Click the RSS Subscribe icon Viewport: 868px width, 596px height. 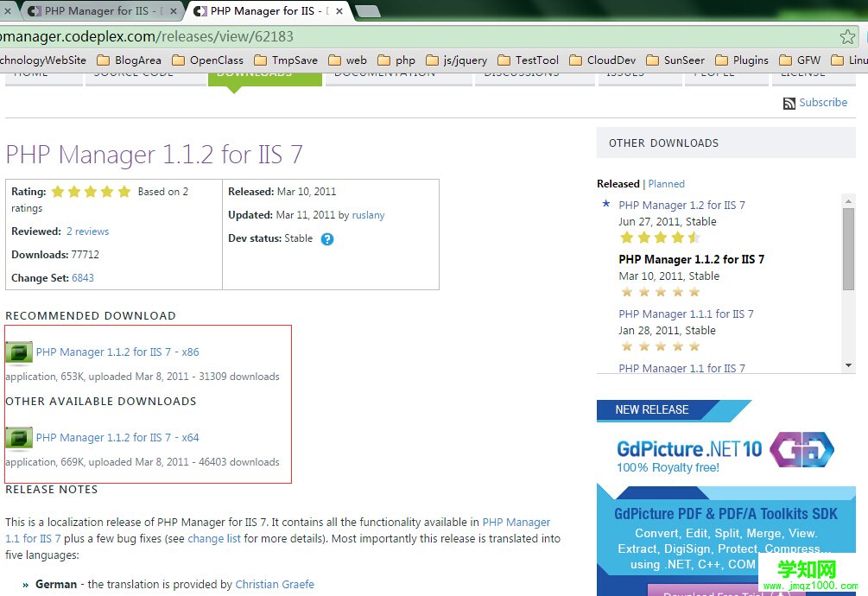(x=789, y=103)
